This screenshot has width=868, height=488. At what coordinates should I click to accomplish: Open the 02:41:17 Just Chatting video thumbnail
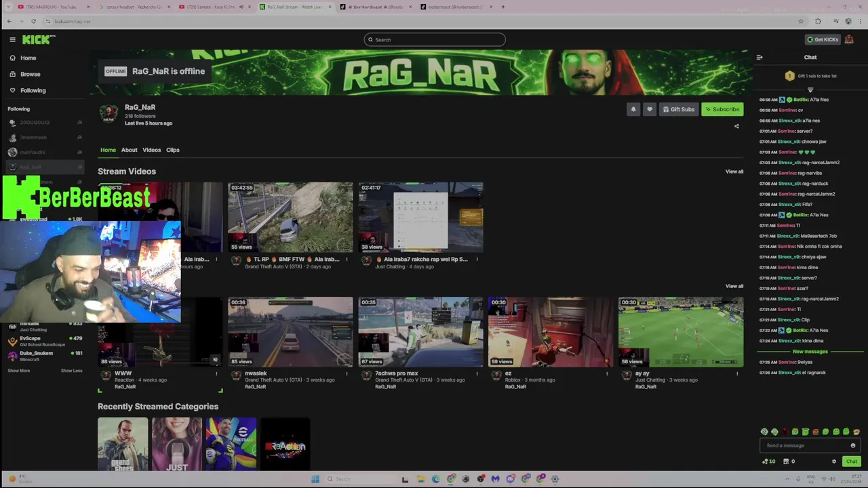click(420, 217)
